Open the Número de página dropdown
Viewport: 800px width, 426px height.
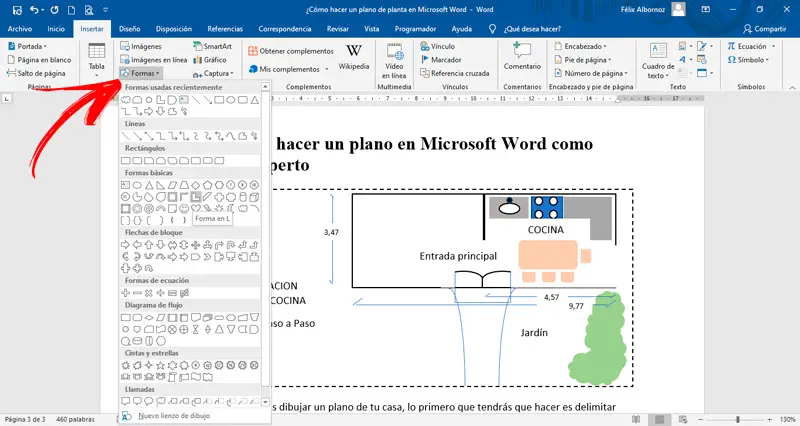tap(591, 73)
